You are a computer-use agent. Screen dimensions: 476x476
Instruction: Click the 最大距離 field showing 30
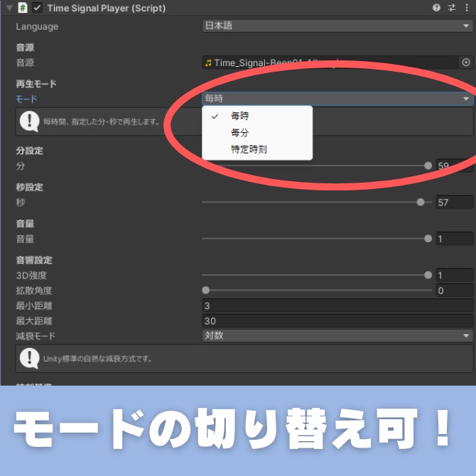click(x=337, y=320)
